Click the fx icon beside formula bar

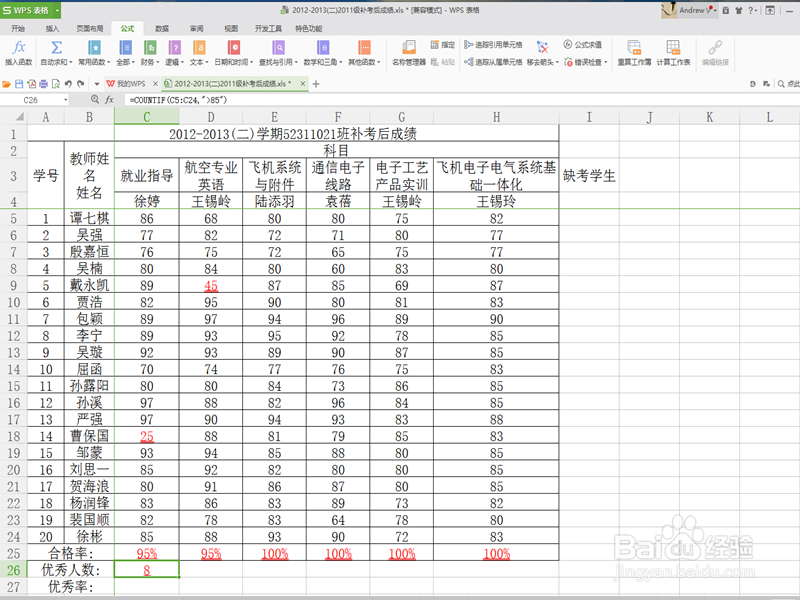click(x=109, y=99)
